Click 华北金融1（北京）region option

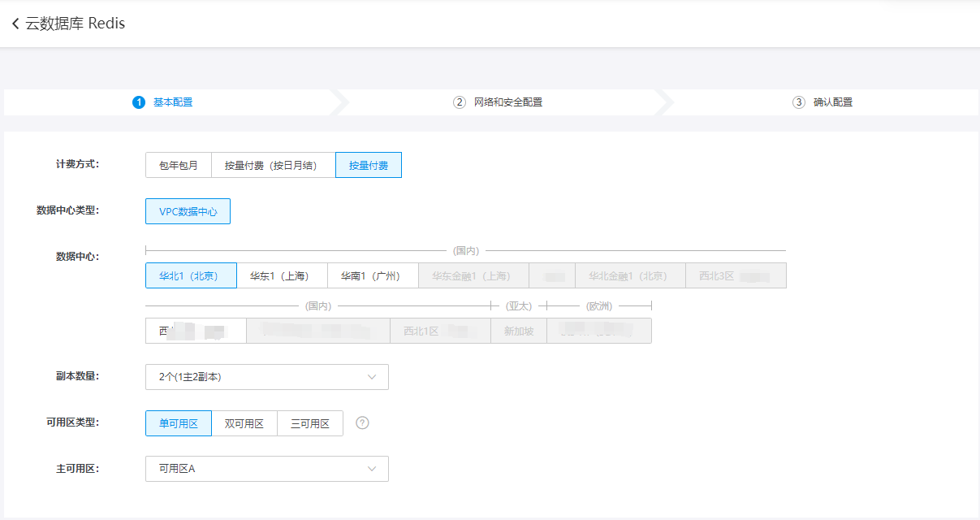click(x=630, y=275)
